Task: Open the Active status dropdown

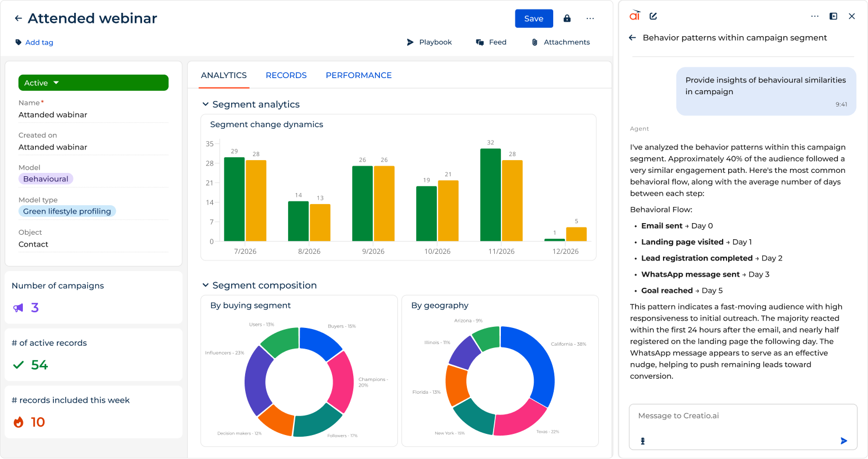Action: [94, 83]
